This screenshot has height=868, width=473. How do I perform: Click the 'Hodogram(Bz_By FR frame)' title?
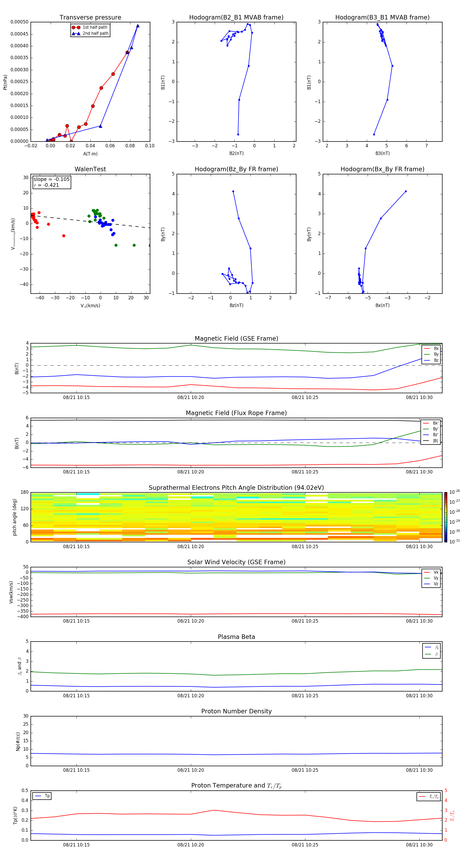(236, 169)
